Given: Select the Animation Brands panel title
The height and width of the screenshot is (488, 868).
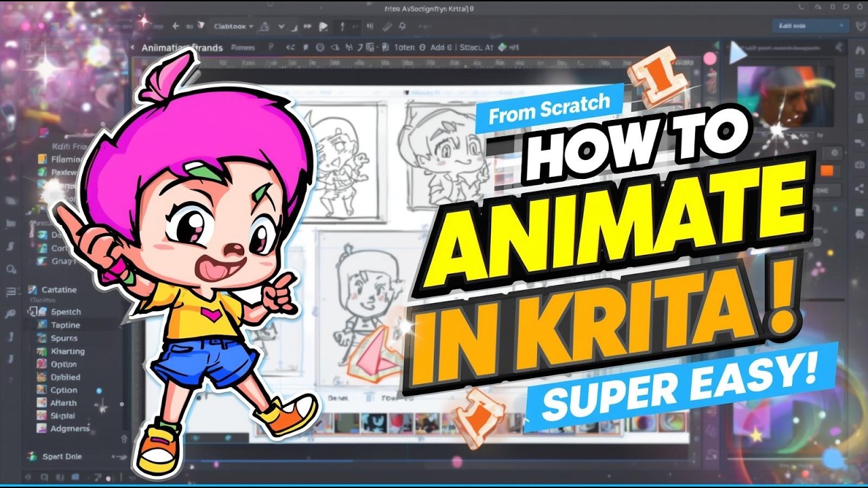Looking at the screenshot, I should pyautogui.click(x=181, y=48).
